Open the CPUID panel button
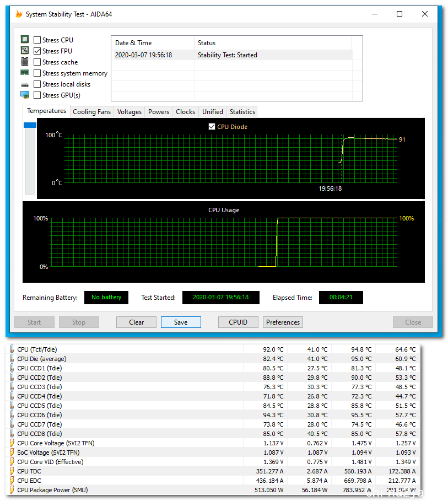Screen dimensions: 448x501 pos(238,322)
